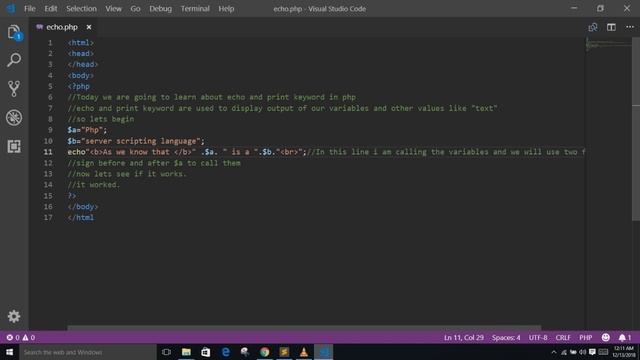Show hidden system tray icons
The image size is (640, 360).
(554, 352)
